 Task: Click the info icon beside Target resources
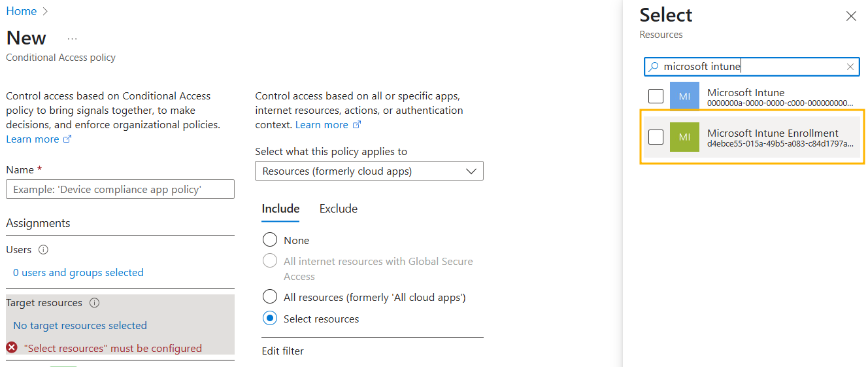click(94, 303)
